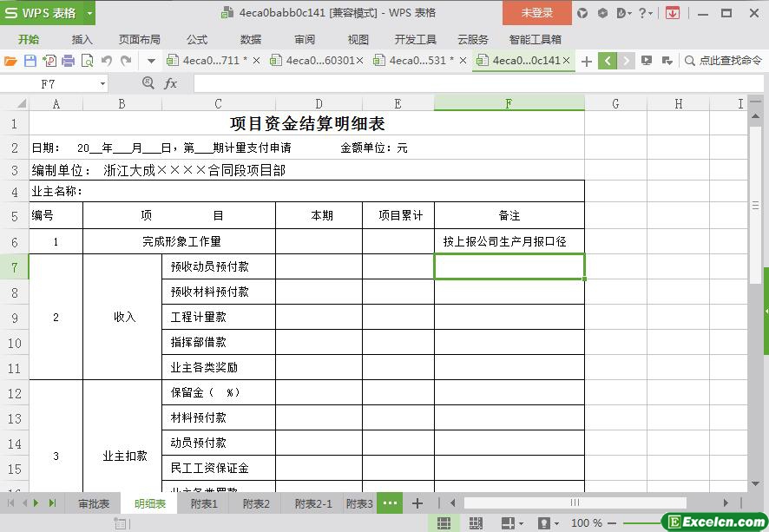Open the 视图 ribbon tab
The image size is (769, 532).
click(x=358, y=40)
